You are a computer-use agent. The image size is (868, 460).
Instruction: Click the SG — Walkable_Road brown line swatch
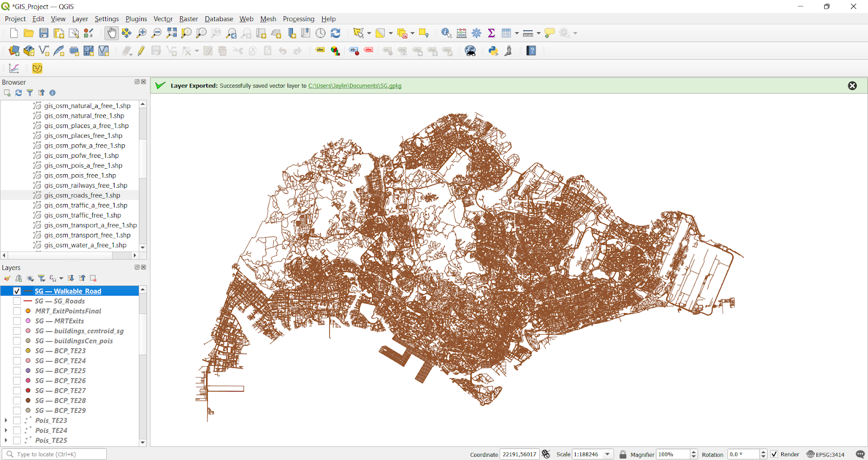coord(28,291)
